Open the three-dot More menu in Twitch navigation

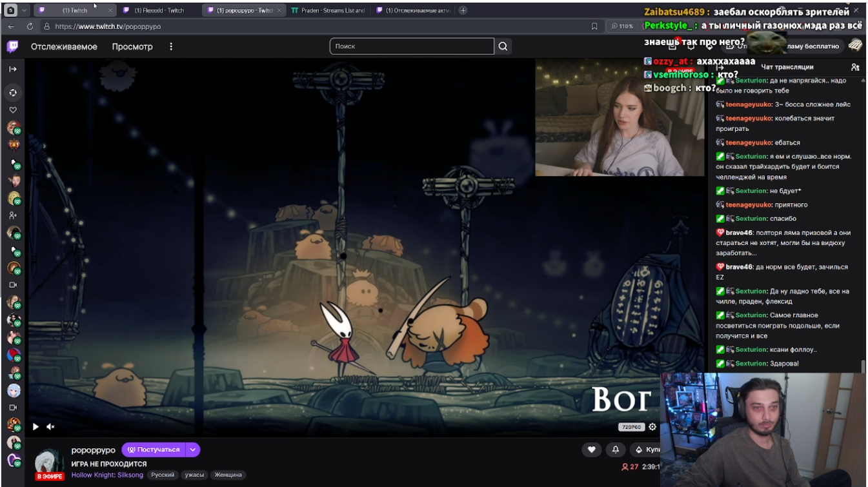point(171,46)
